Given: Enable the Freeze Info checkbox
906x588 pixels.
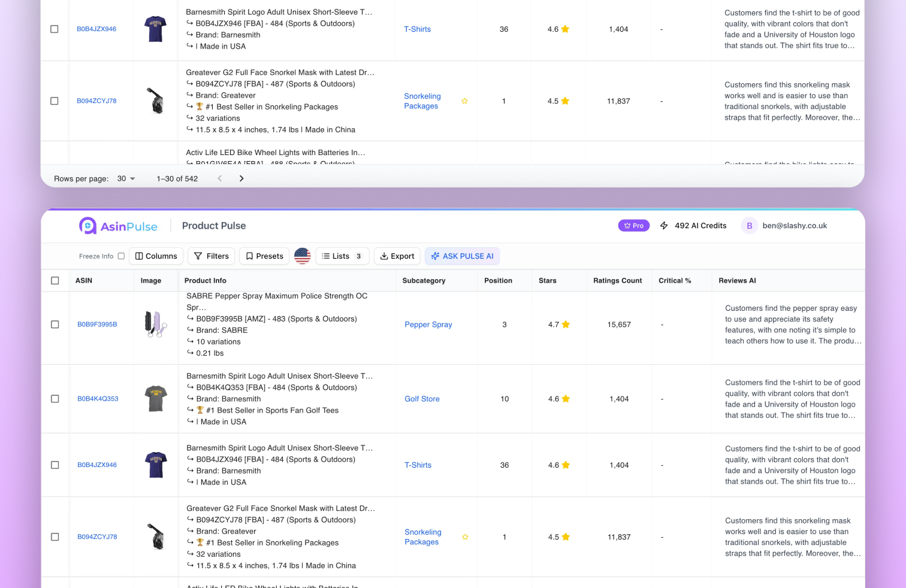Looking at the screenshot, I should 121,256.
